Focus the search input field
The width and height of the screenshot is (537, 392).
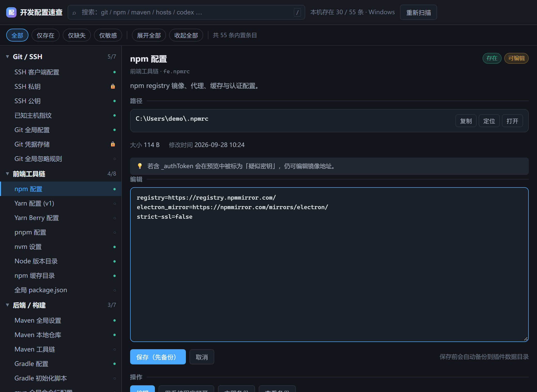[x=186, y=12]
